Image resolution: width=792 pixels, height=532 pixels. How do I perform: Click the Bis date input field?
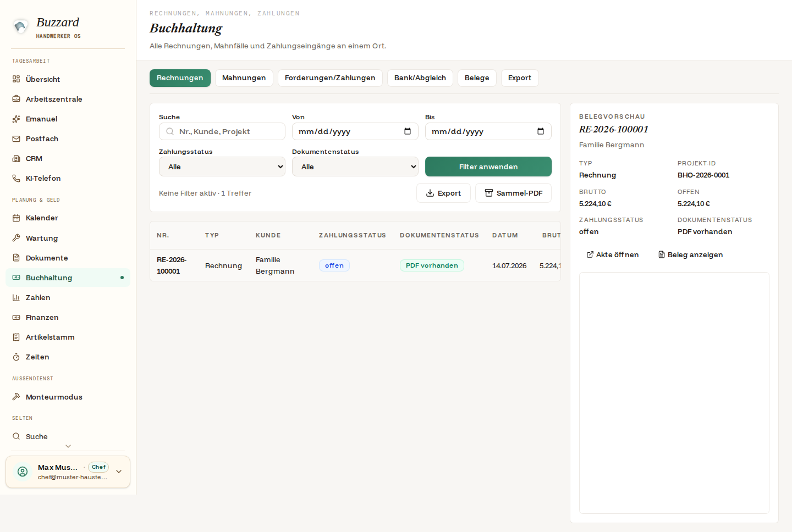[x=488, y=131]
